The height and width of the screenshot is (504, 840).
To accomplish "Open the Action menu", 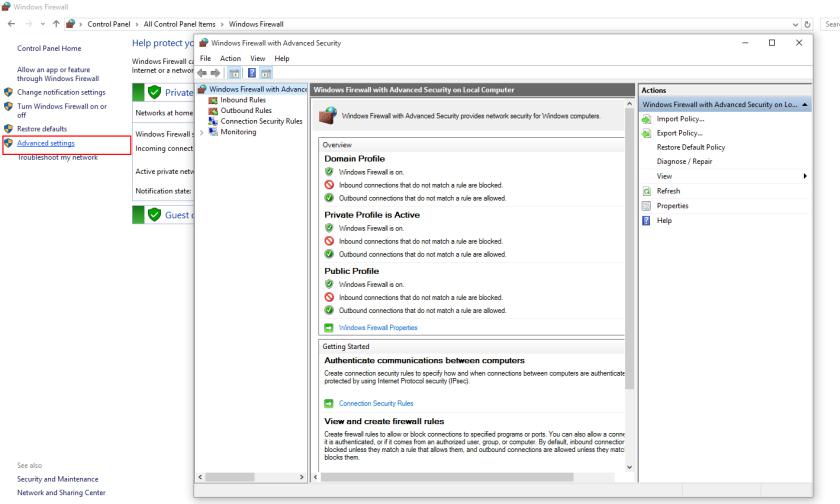I will (x=230, y=58).
